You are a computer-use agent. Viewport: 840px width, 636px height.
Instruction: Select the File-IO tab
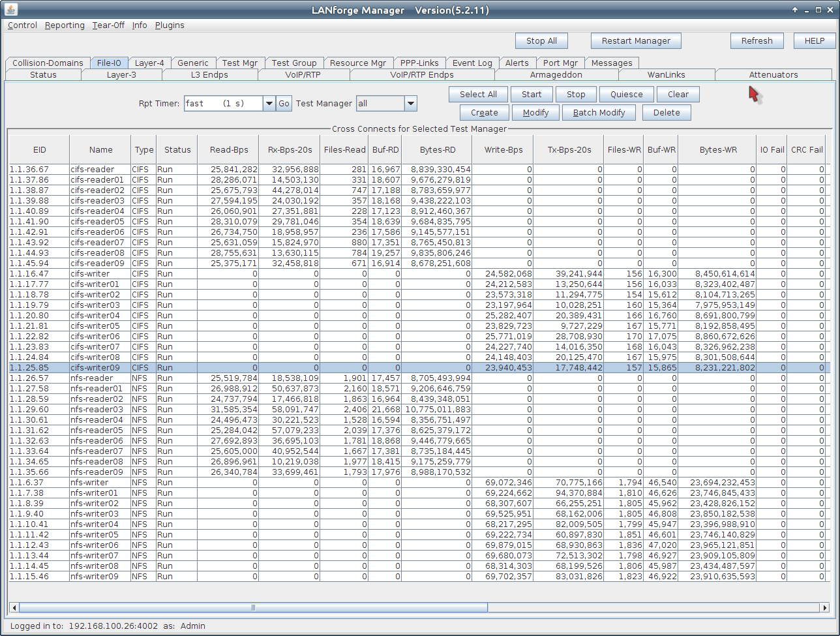[x=109, y=63]
